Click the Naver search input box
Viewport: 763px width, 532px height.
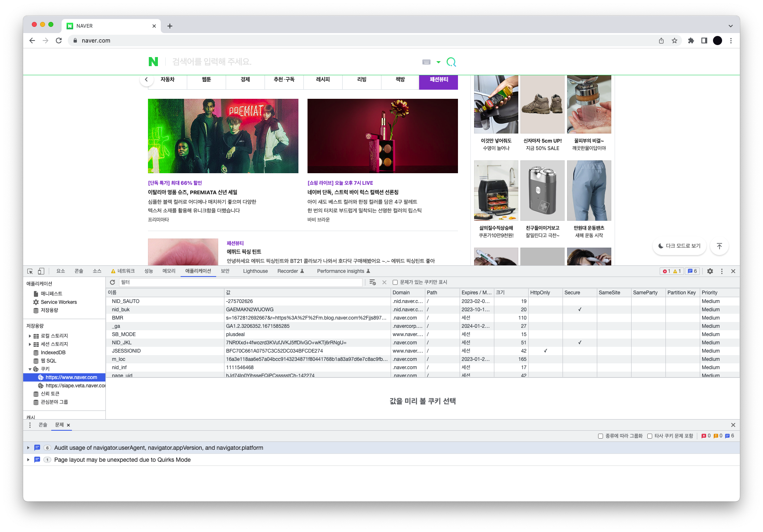[293, 62]
